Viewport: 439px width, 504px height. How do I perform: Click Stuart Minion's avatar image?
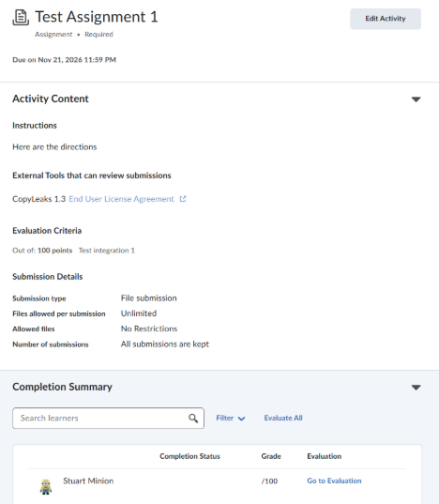46,487
